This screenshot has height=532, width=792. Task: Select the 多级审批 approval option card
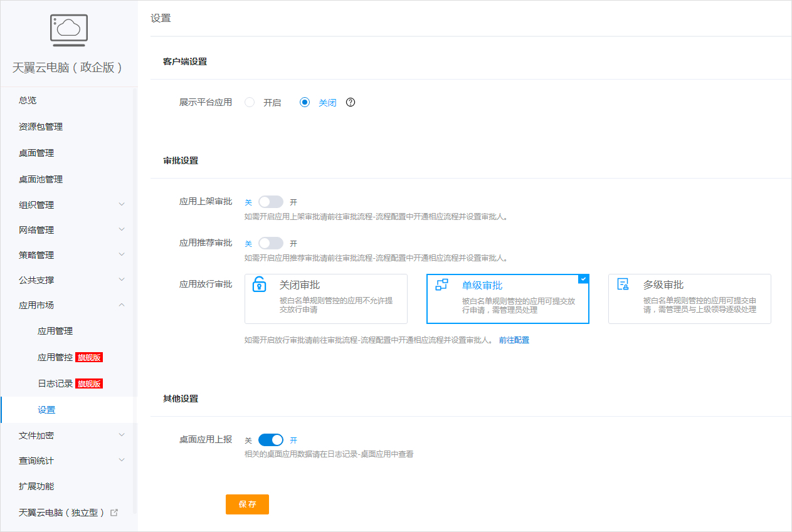(690, 299)
